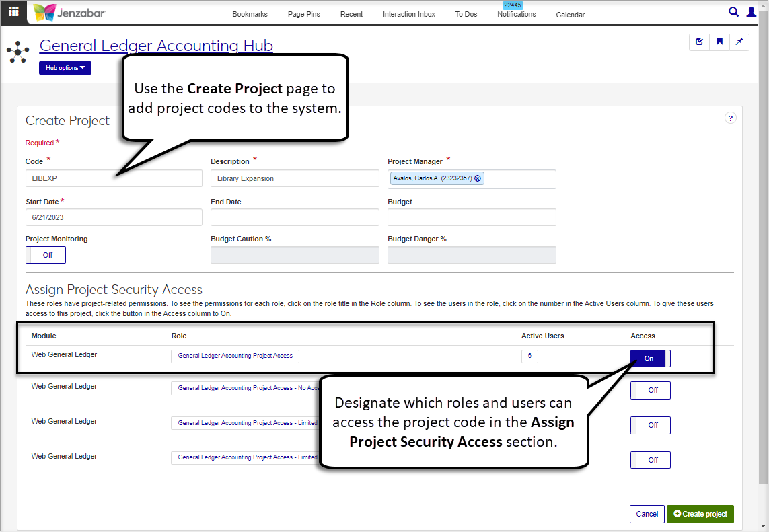Open the Notifications menu

point(516,14)
